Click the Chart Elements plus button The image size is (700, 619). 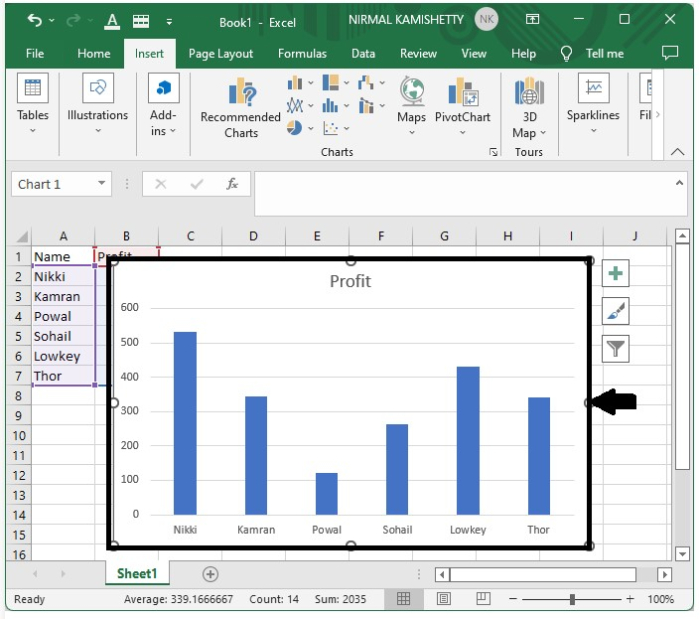click(x=615, y=274)
